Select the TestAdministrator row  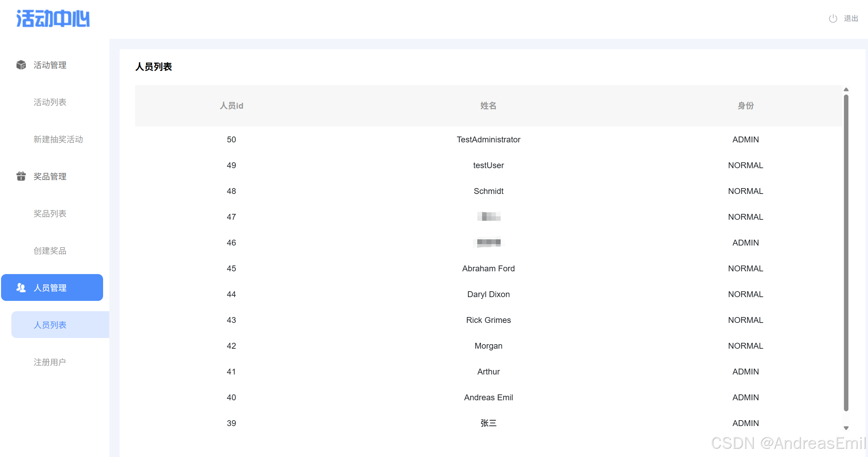point(488,140)
